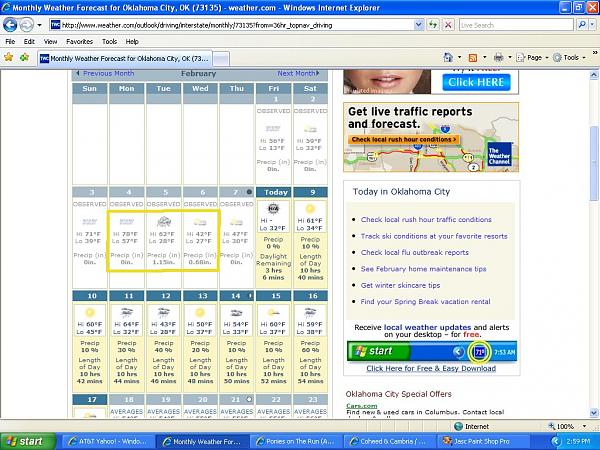Open the search options dropdown arrow
This screenshot has height=450, width=600.
pyautogui.click(x=593, y=25)
